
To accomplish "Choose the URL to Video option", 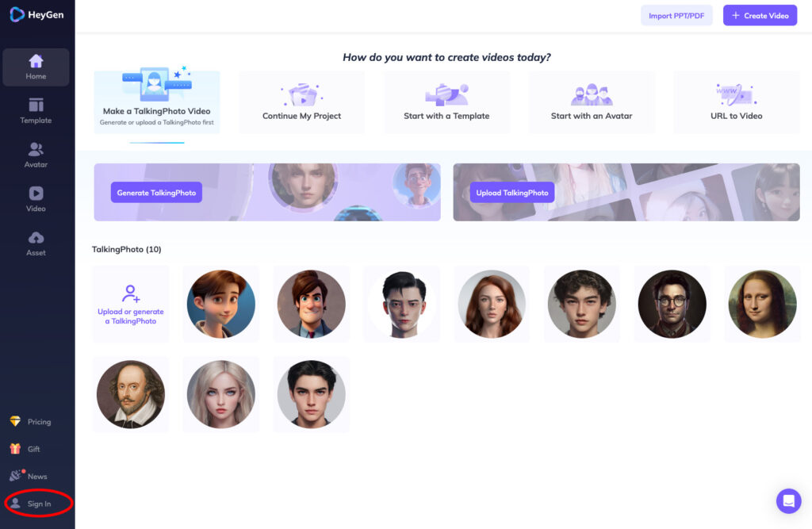I will (737, 102).
